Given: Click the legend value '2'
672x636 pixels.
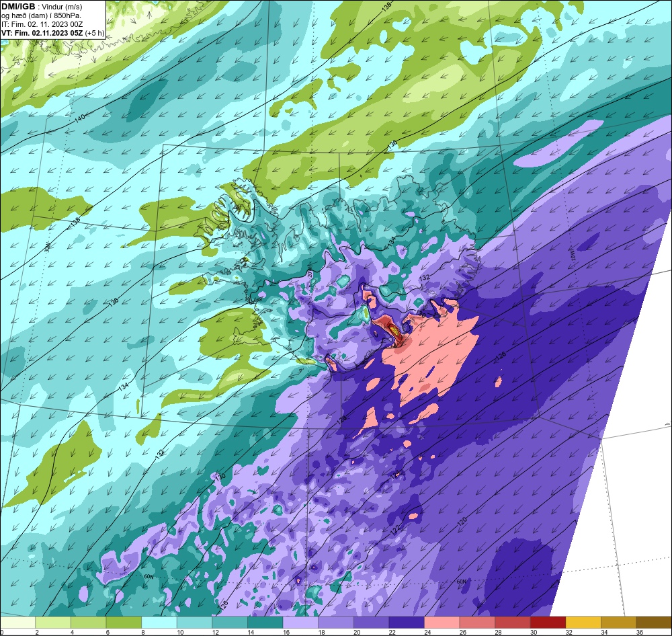Looking at the screenshot, I should pos(37,632).
